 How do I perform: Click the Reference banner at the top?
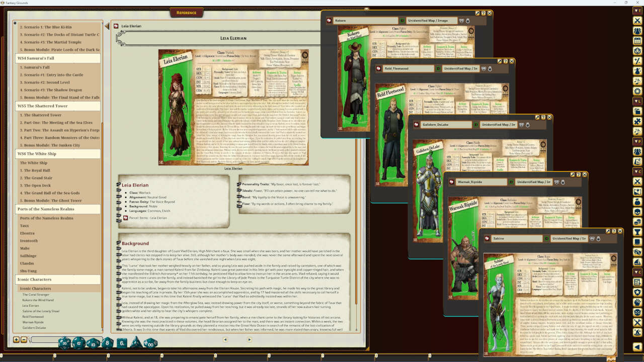pos(186,12)
